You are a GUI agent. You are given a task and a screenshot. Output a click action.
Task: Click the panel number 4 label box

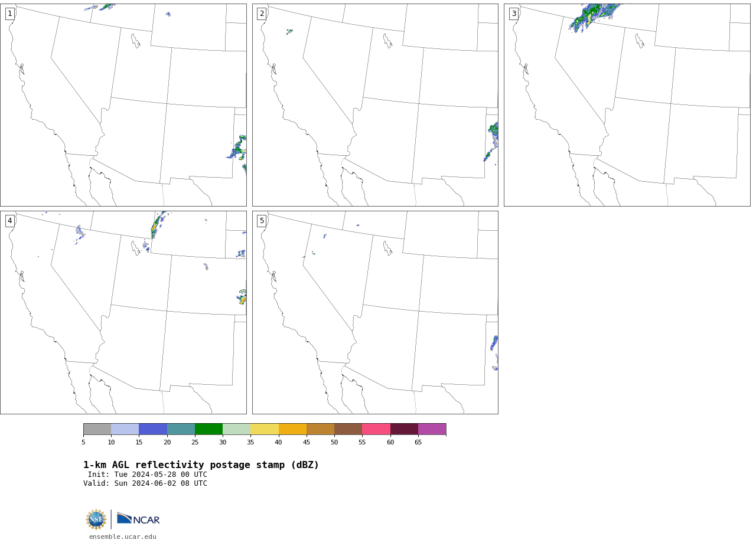[x=9, y=221]
